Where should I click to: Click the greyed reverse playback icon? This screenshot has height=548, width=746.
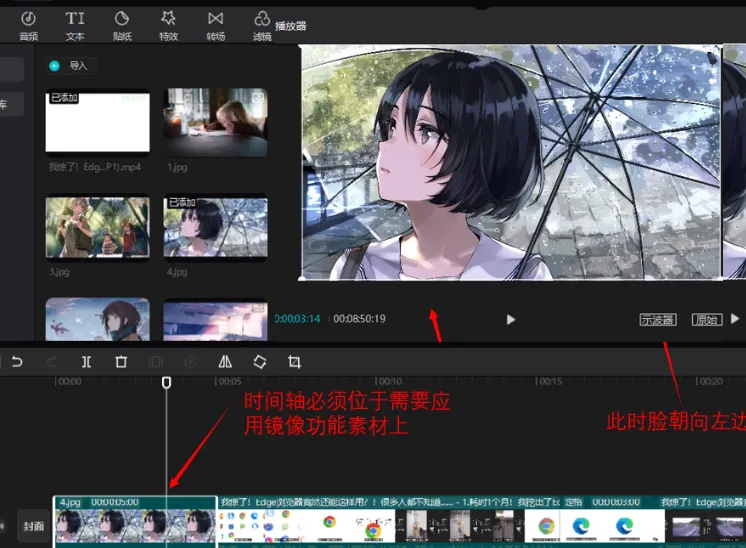(x=190, y=362)
